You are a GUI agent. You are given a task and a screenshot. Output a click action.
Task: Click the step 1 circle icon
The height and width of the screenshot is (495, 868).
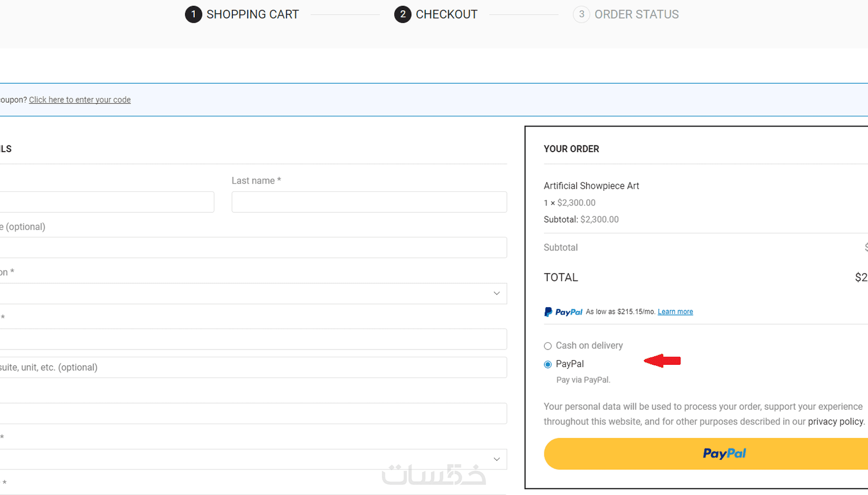[x=193, y=14]
